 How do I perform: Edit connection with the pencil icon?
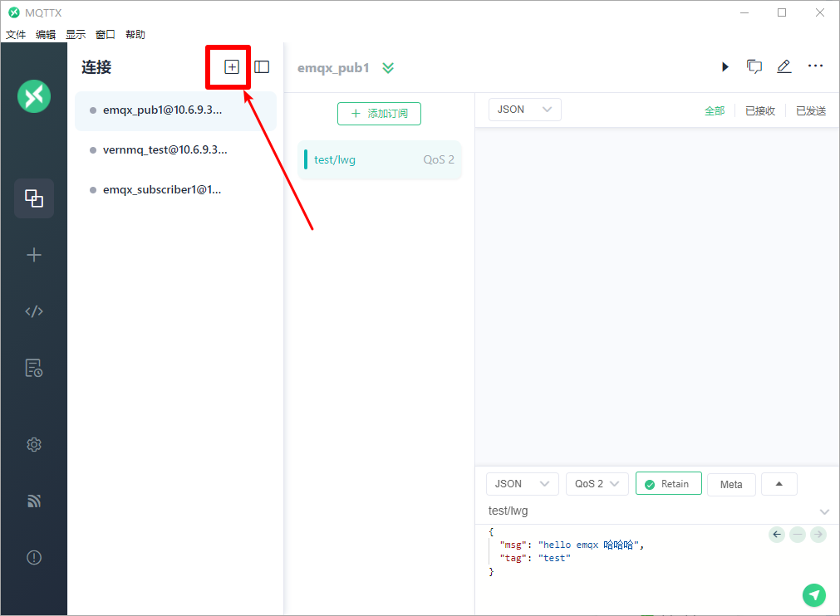784,66
